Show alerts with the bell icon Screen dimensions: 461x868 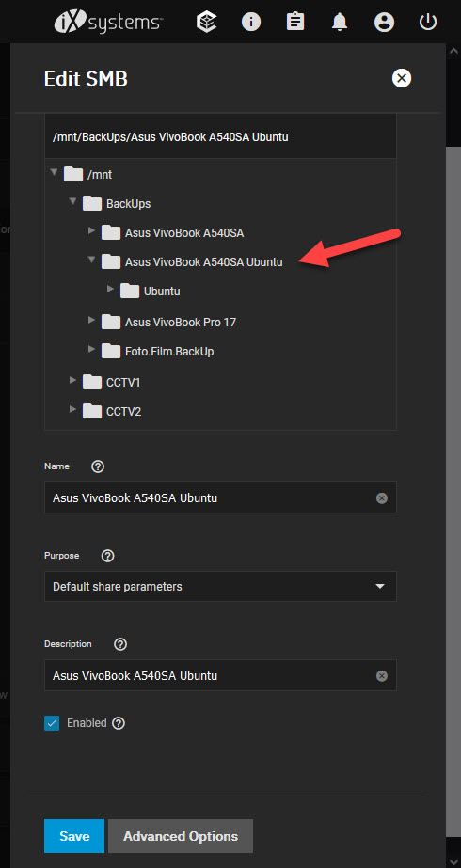pyautogui.click(x=339, y=23)
